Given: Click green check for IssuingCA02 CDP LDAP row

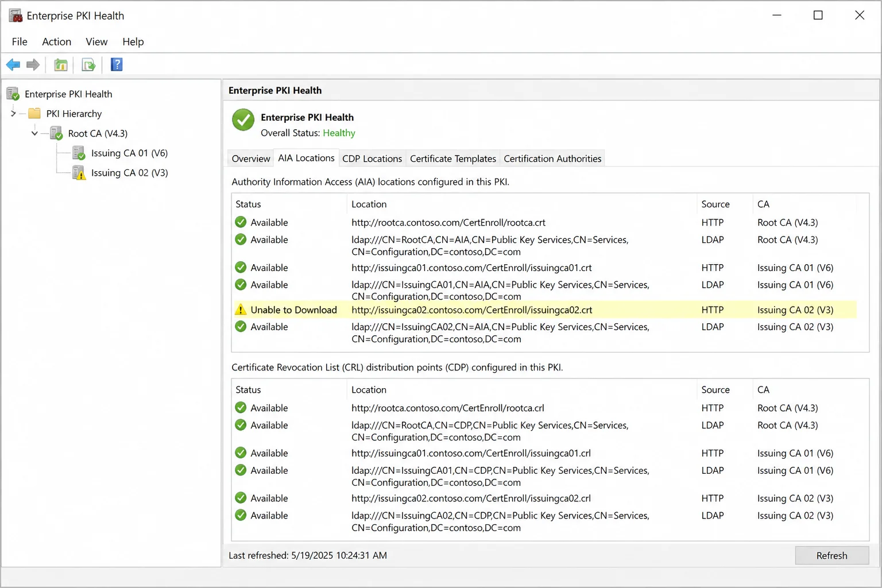Looking at the screenshot, I should pos(241,515).
